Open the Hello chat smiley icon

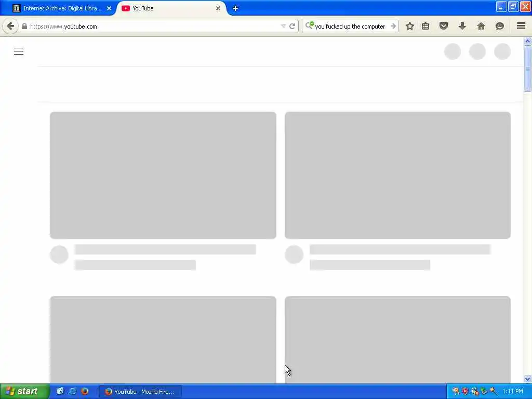[x=499, y=26]
